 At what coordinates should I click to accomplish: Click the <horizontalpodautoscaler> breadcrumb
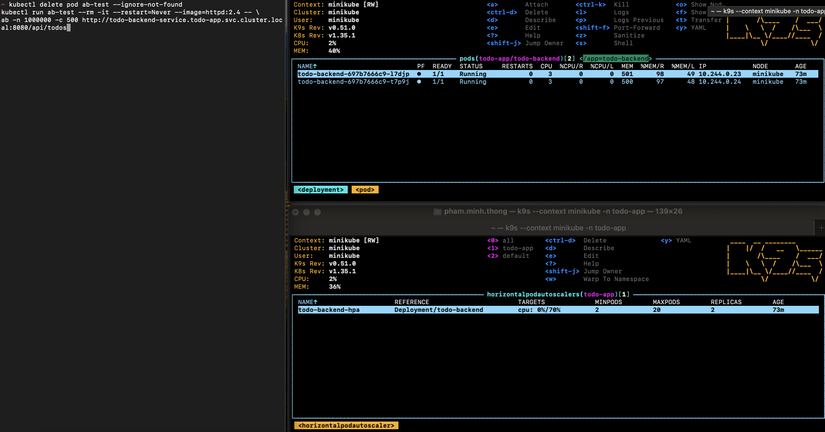tap(346, 425)
